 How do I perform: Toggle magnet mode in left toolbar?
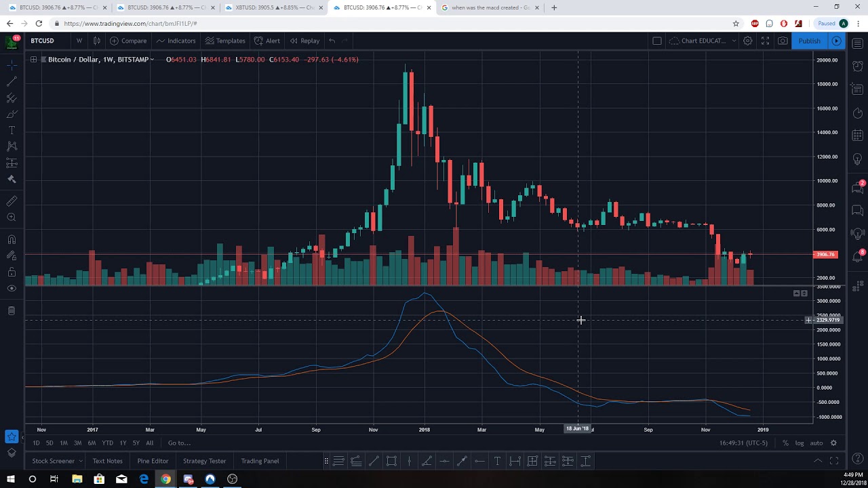12,239
